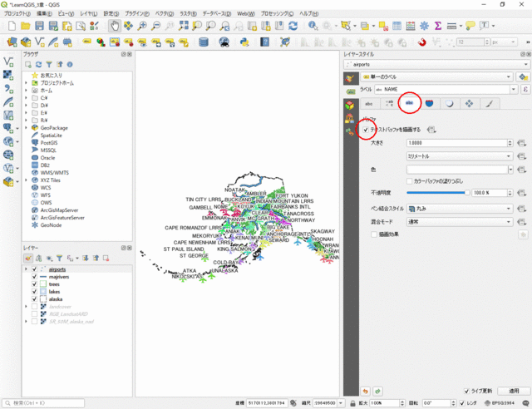Open the DB Manager database icon
The width and height of the screenshot is (532, 409).
pos(203,42)
